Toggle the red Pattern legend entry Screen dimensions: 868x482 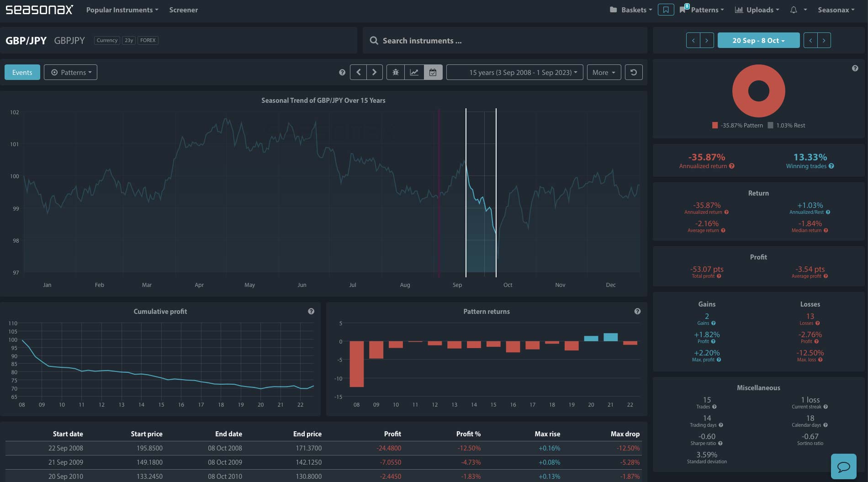(737, 125)
